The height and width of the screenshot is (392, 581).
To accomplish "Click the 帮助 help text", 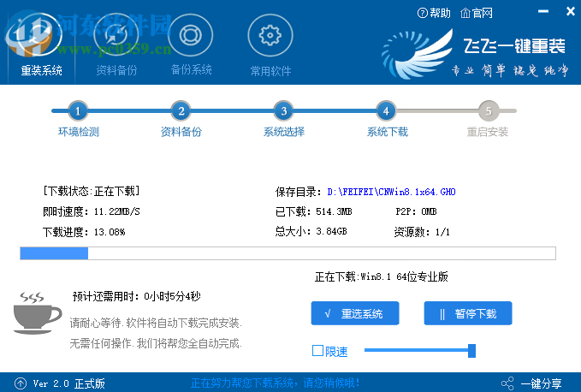I will pos(440,14).
